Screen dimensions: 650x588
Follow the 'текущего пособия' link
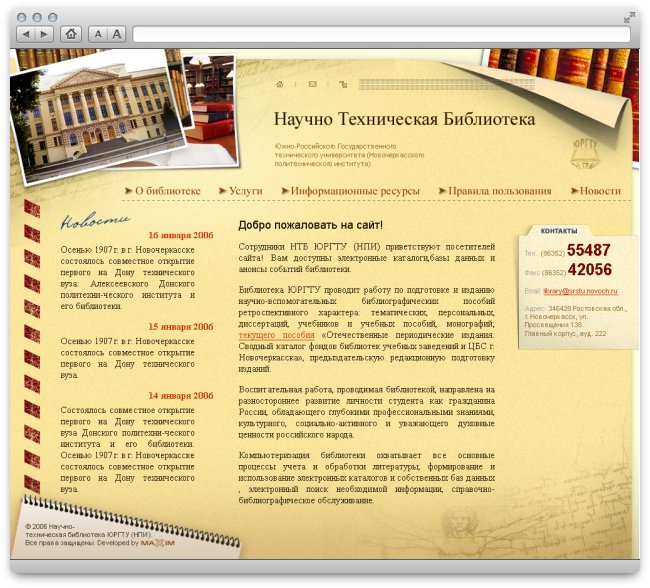[x=276, y=335]
